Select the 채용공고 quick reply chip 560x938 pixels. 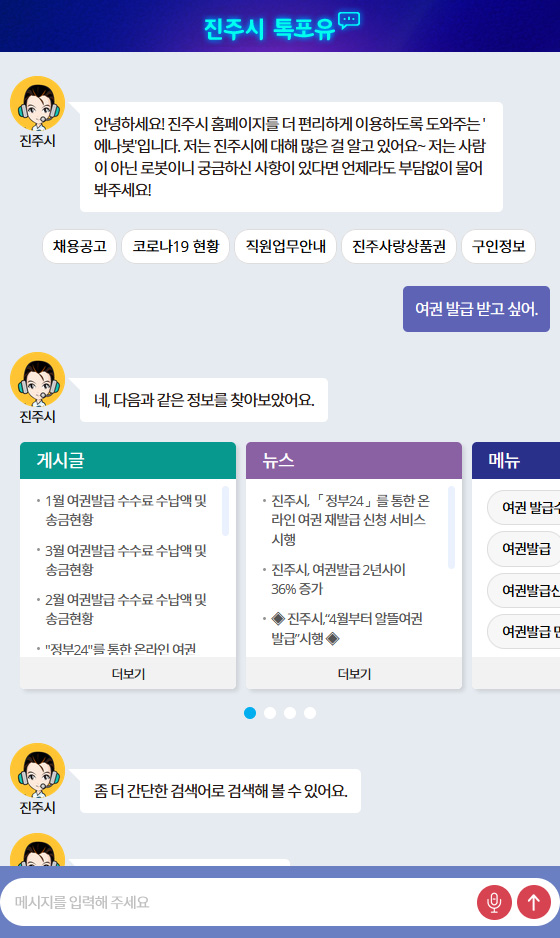coord(80,246)
